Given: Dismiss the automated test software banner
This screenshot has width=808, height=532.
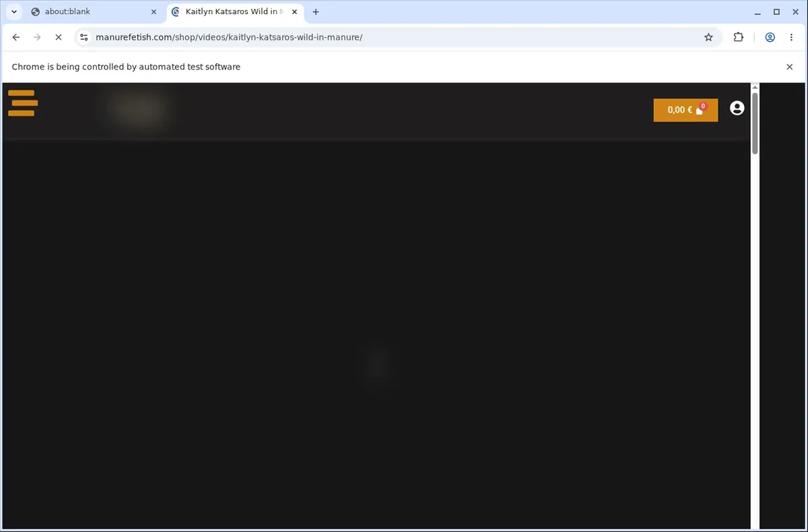Looking at the screenshot, I should (790, 67).
